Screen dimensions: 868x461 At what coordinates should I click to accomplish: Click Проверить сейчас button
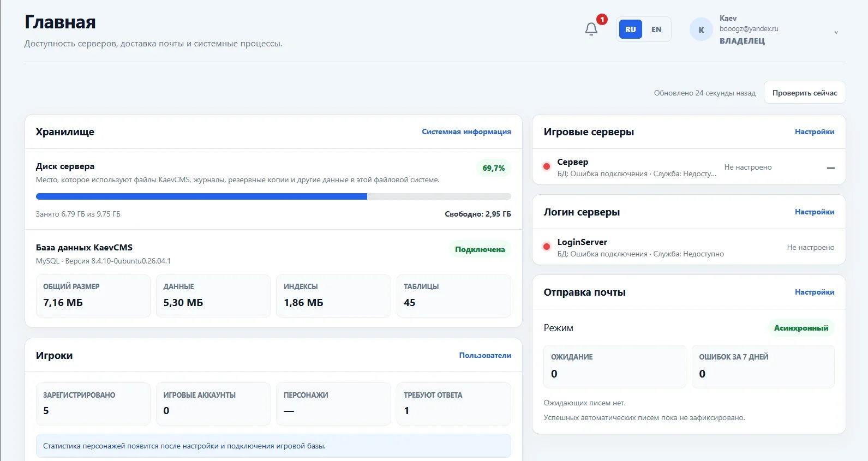[805, 92]
